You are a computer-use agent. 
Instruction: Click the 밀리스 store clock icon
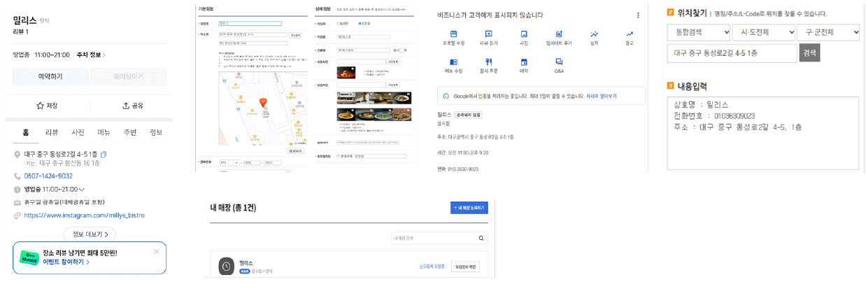tap(226, 266)
